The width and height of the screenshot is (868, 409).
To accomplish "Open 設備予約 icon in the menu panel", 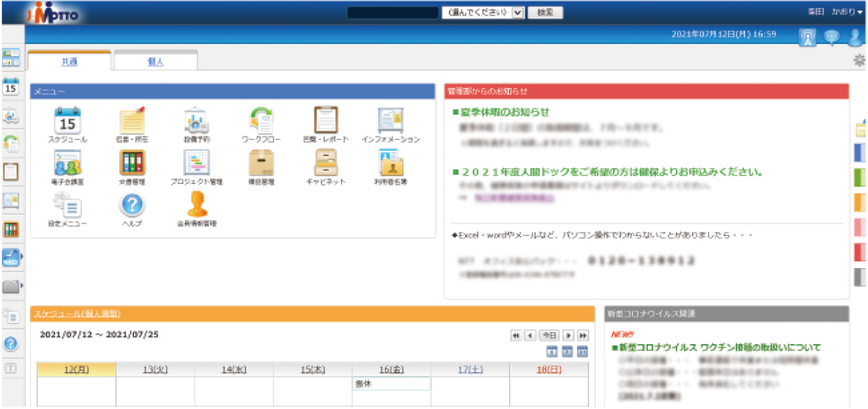I will [x=197, y=120].
